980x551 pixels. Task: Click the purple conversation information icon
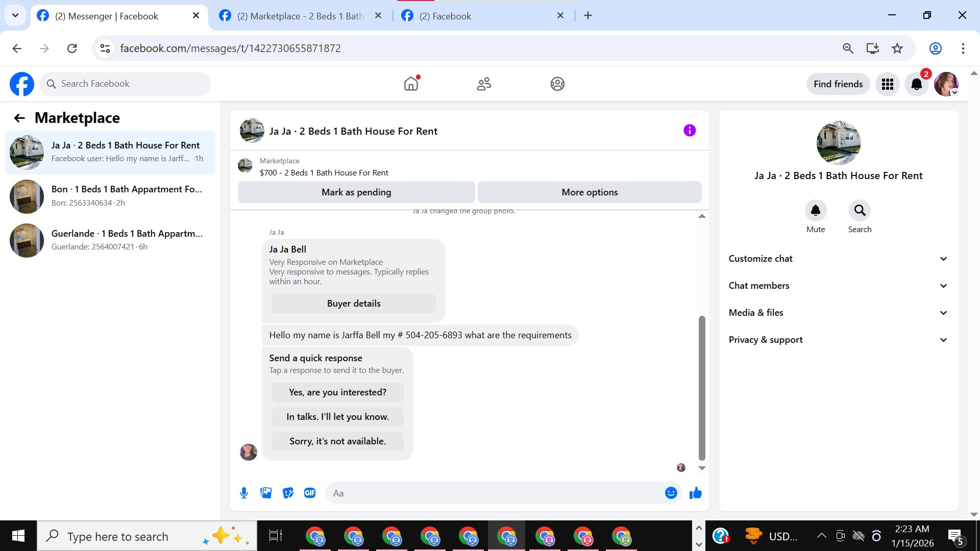coord(690,131)
